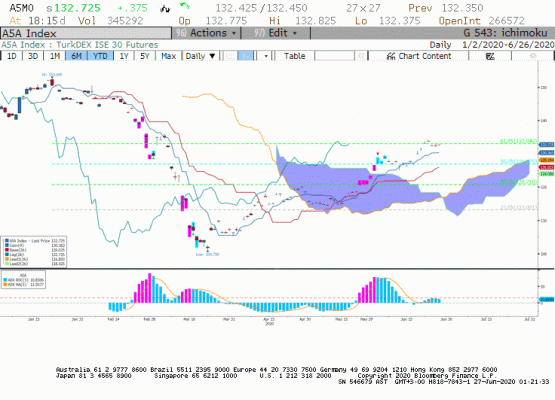Toggle the 6M range button
This screenshot has height=400, width=555.
click(76, 56)
